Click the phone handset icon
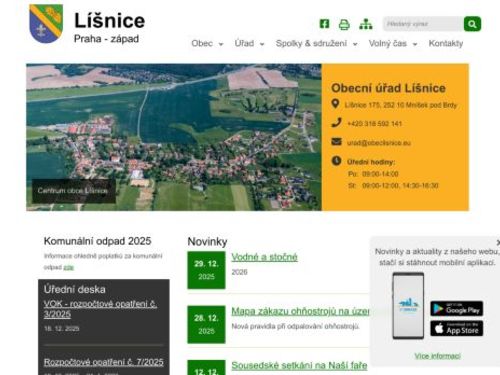The width and height of the screenshot is (500, 375). coord(336,123)
